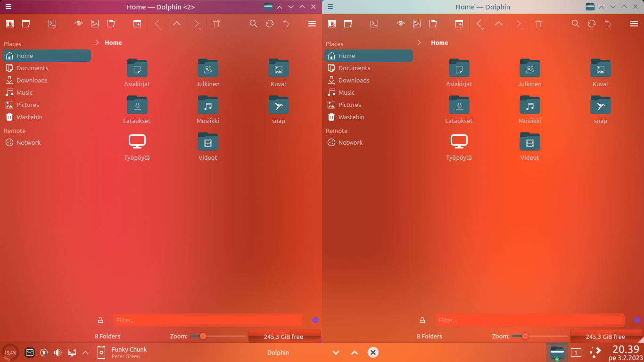Select Työpöytä desktop icon in Dolphin <2>

[x=137, y=147]
